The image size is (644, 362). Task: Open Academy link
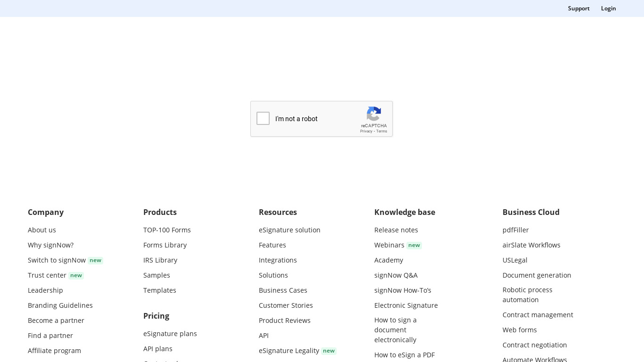pyautogui.click(x=388, y=260)
